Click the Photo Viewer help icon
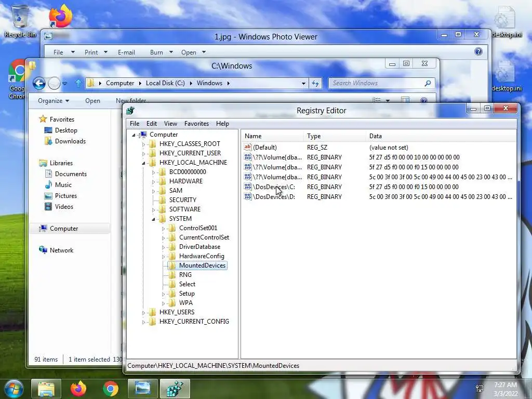Viewport: 532px width, 399px height. coord(478,51)
